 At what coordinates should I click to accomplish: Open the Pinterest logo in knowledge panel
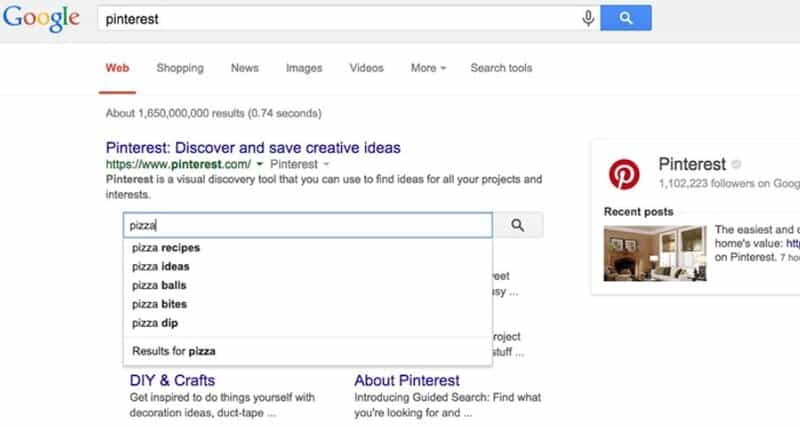tap(625, 174)
